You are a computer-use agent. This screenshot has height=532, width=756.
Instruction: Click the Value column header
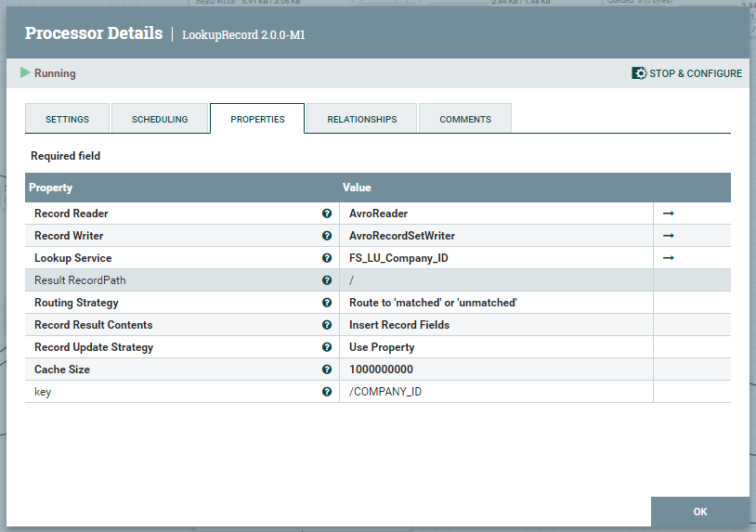(357, 188)
